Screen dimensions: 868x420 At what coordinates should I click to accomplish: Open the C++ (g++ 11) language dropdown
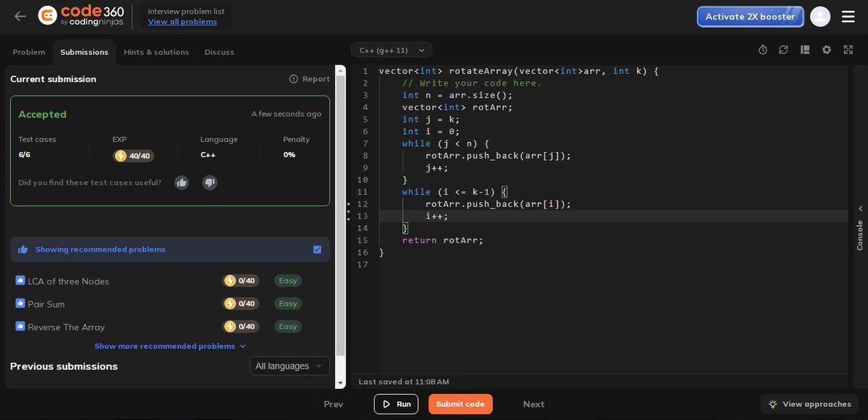coord(391,50)
